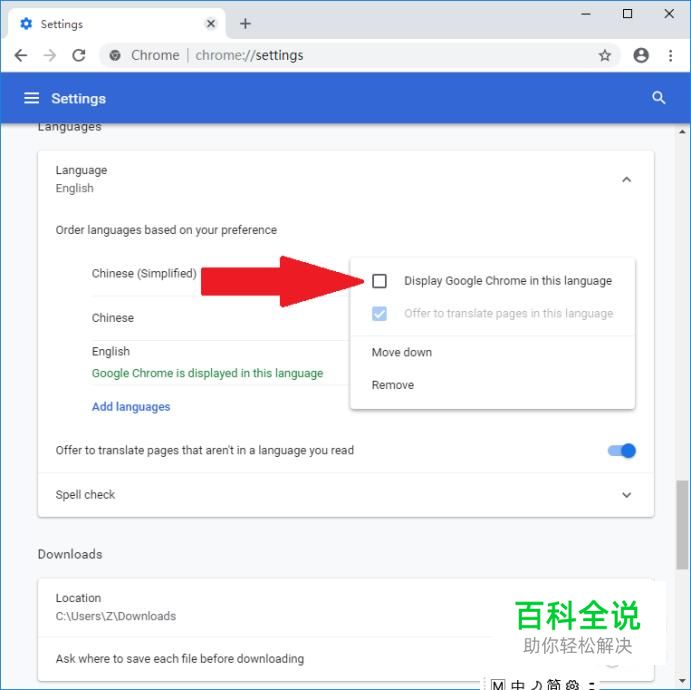This screenshot has width=691, height=690.
Task: Click Order languages based on your preference
Action: point(166,230)
